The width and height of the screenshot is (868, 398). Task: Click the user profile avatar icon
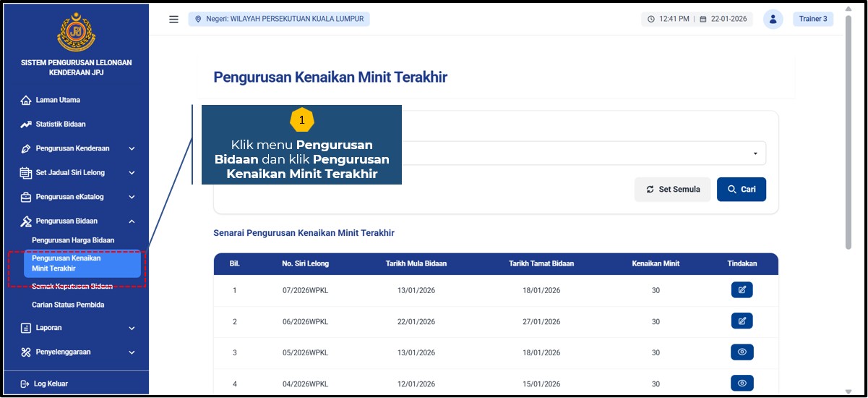tap(773, 20)
